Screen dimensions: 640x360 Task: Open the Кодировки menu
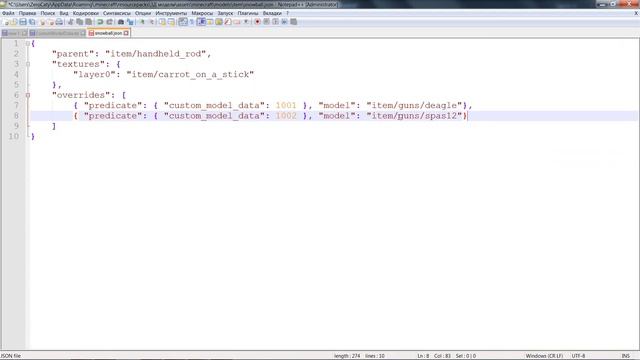(x=86, y=13)
